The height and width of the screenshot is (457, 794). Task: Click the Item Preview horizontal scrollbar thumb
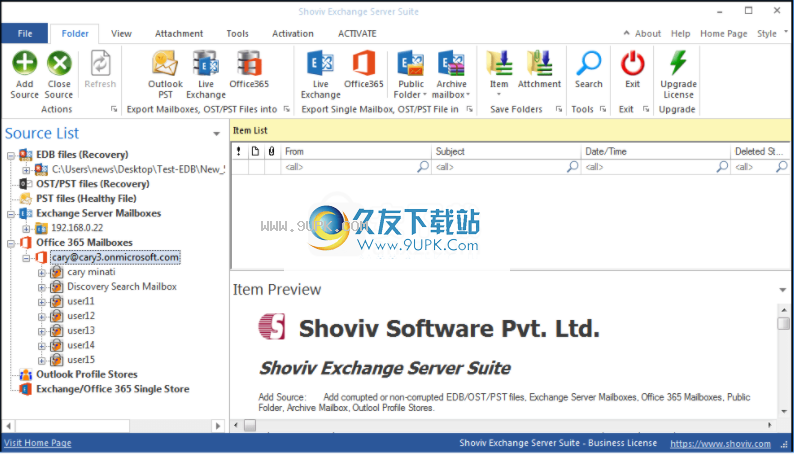[250, 425]
